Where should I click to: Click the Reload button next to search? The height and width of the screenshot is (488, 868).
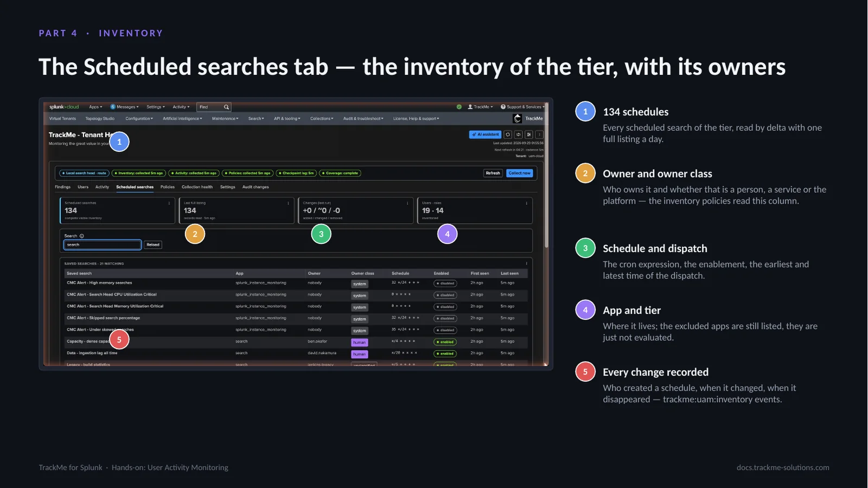point(153,245)
